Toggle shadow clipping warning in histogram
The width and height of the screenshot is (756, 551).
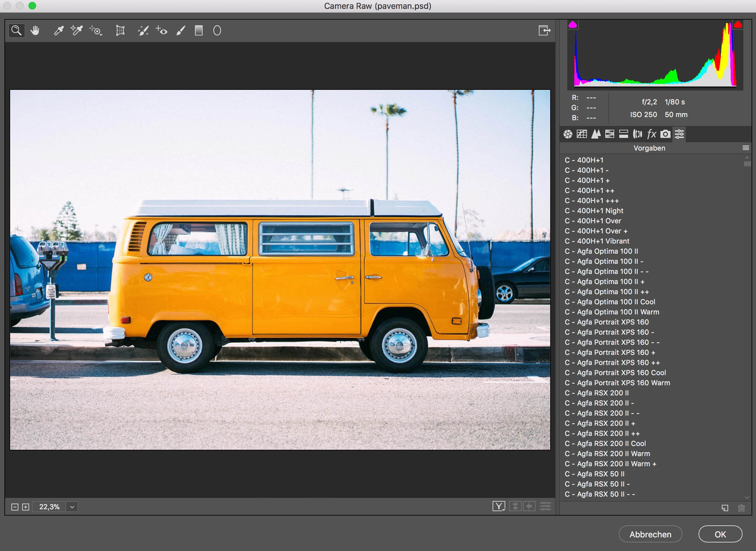573,25
